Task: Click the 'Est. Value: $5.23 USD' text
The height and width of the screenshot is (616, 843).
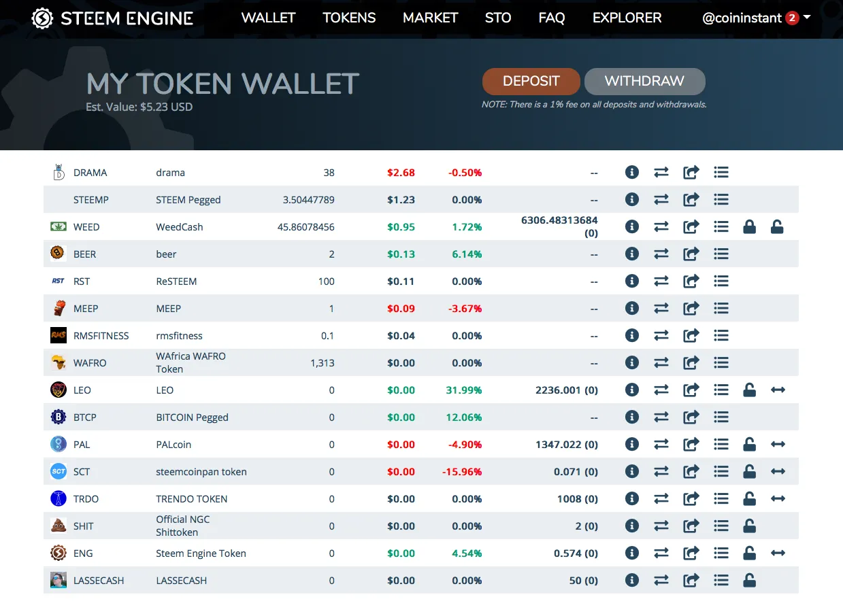Action: (139, 107)
